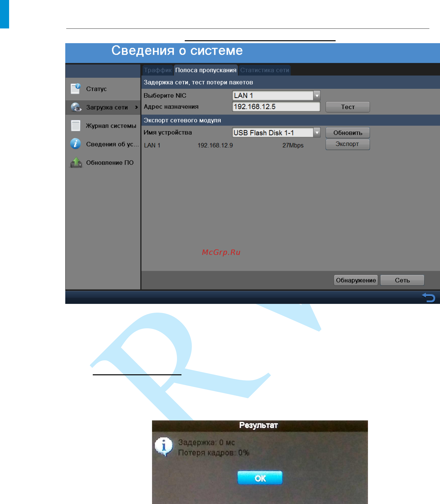Click the Сеть button
The image size is (440, 504).
click(402, 280)
